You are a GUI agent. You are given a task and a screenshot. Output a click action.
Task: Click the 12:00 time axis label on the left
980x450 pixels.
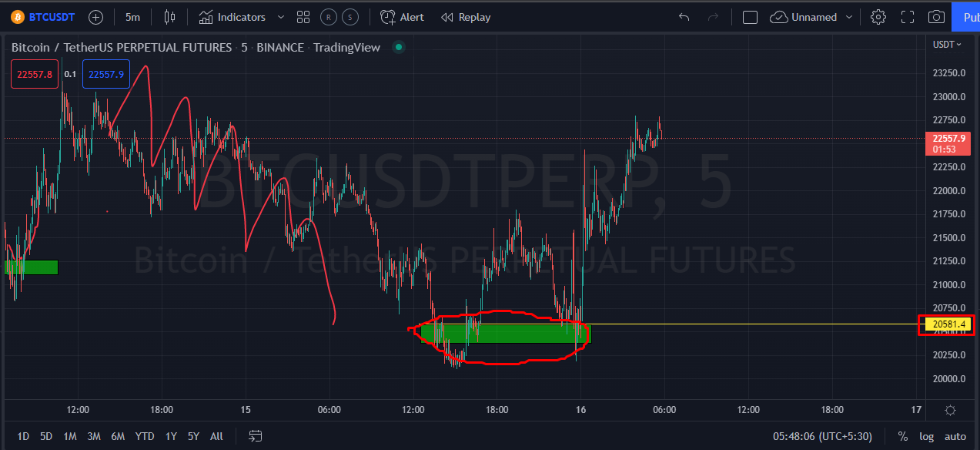pos(78,410)
